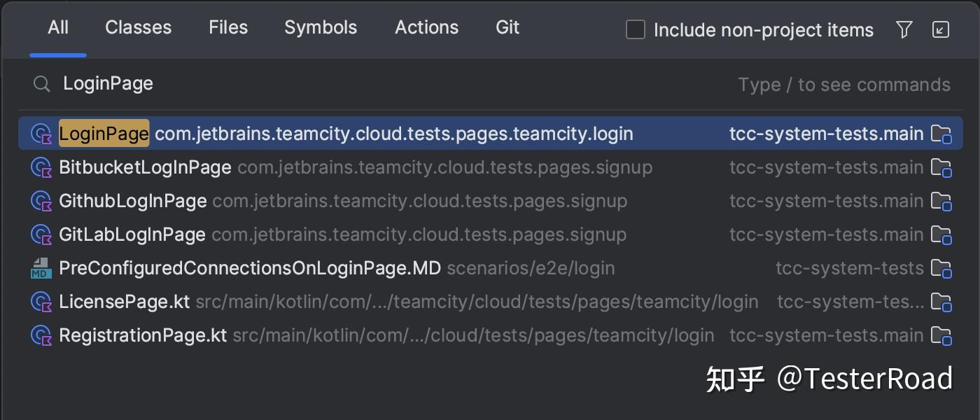Click the class icon next to RegistrationPage.kt
Viewport: 980px width, 420px height.
(41, 335)
